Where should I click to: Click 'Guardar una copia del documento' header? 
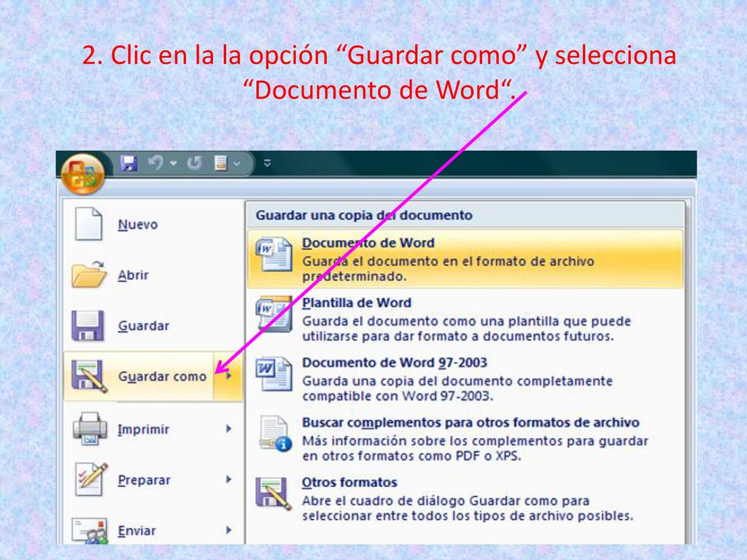coord(364,215)
